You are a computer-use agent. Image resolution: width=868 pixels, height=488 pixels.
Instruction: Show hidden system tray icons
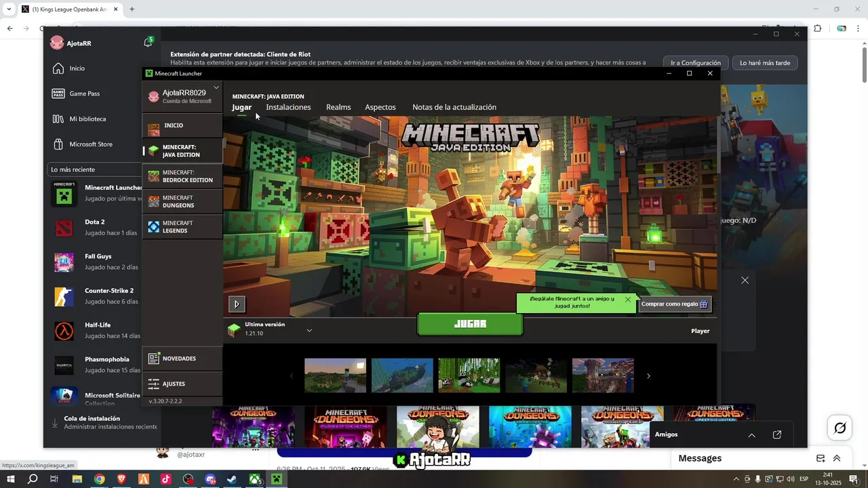click(x=736, y=479)
